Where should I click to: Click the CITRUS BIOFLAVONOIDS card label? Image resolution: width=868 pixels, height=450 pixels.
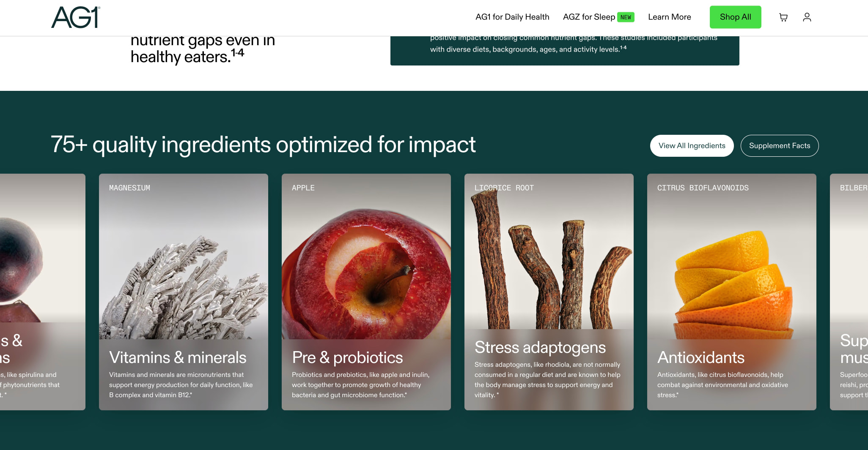pyautogui.click(x=703, y=188)
